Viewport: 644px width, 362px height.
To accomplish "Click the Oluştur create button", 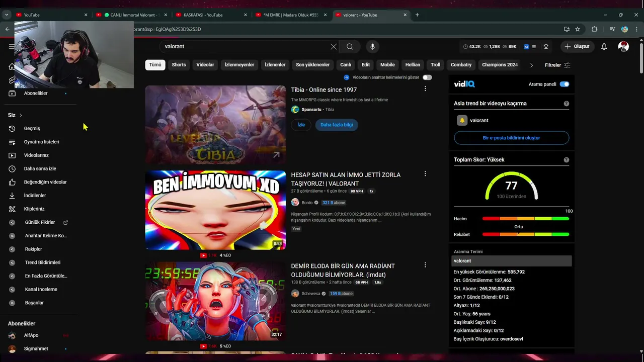I will 577,46.
